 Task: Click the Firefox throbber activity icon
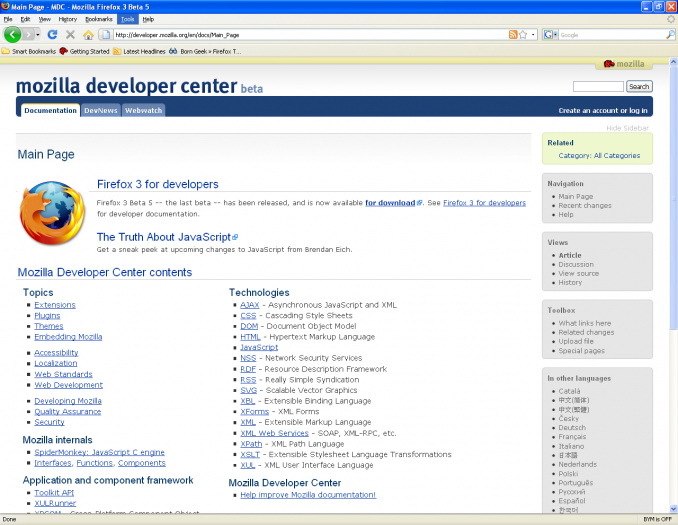[671, 19]
